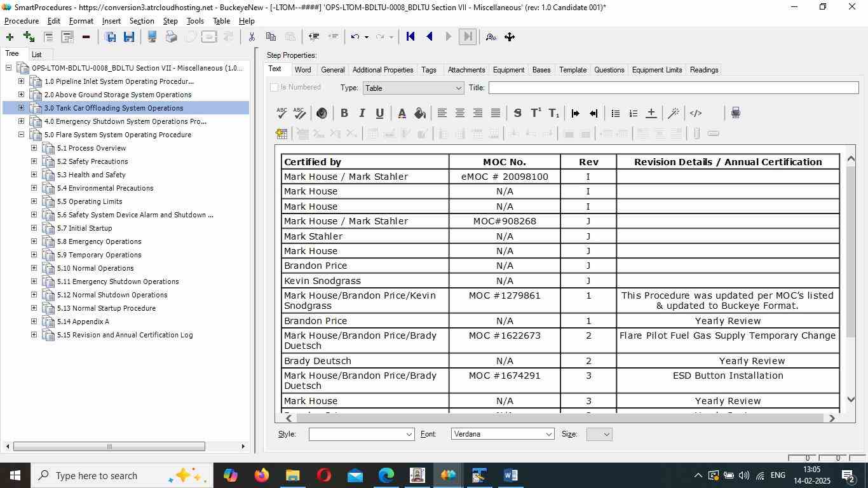Toggle Underline formatting in text editor
Image resolution: width=868 pixels, height=488 pixels.
[x=379, y=113]
